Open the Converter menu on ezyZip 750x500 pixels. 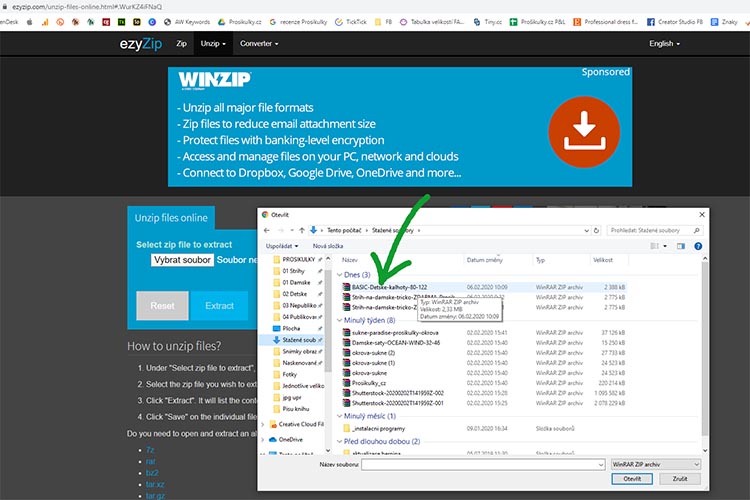click(x=259, y=44)
